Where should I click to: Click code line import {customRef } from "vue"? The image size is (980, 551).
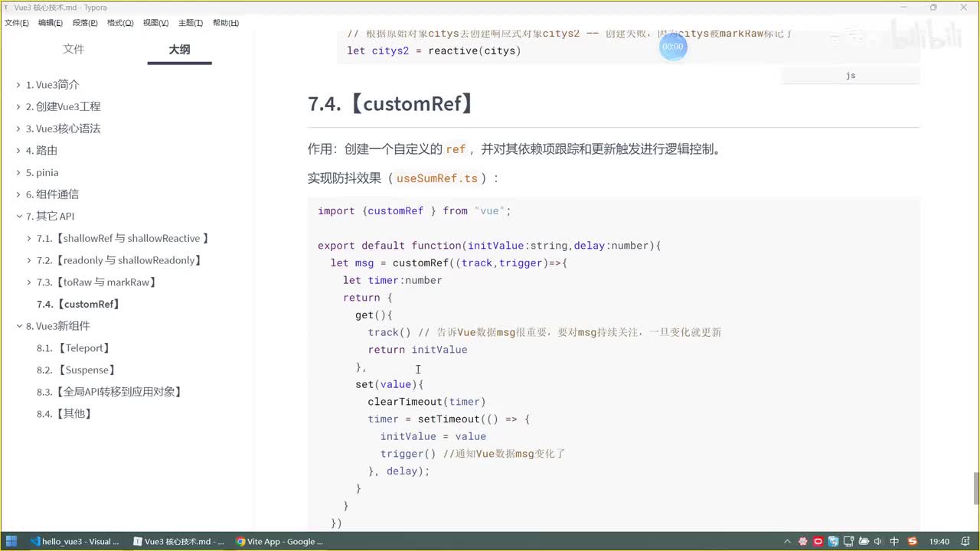pyautogui.click(x=414, y=211)
